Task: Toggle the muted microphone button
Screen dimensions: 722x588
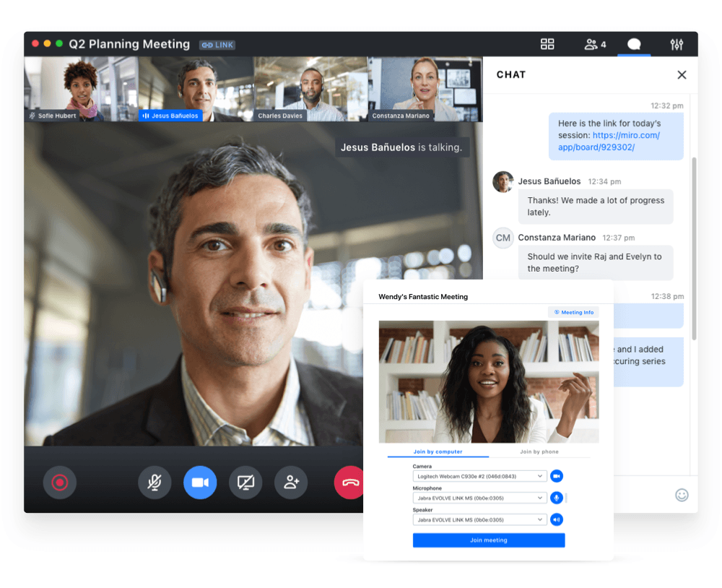Action: (x=155, y=483)
